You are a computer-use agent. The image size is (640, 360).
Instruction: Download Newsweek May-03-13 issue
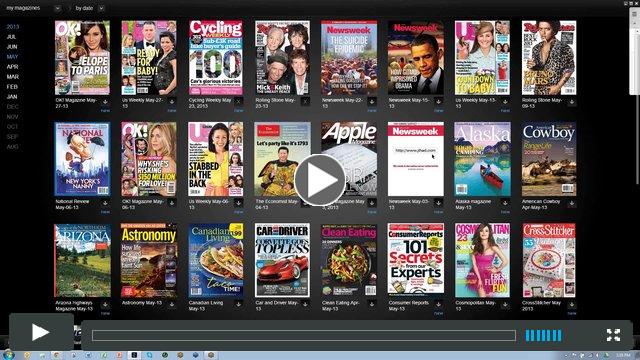[439, 203]
